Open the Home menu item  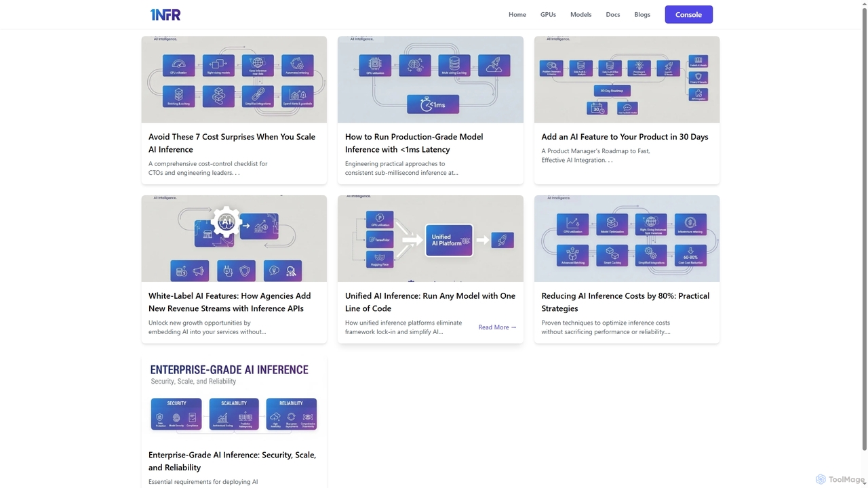pyautogui.click(x=517, y=14)
